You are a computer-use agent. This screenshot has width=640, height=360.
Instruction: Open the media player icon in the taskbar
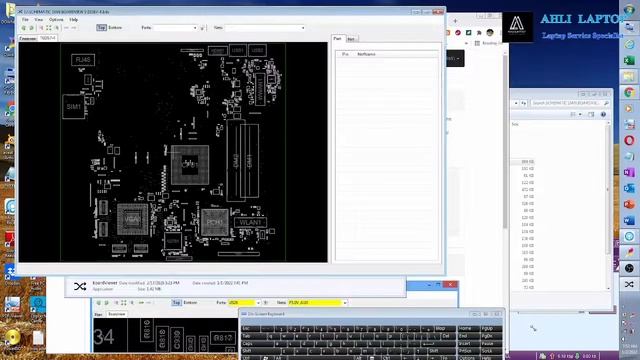click(629, 109)
